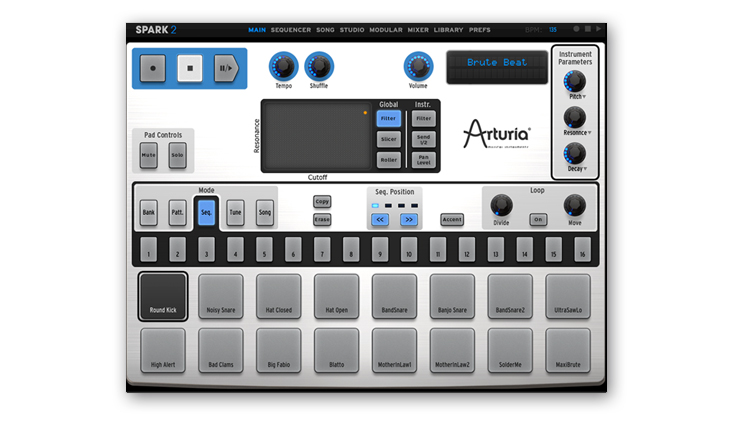The width and height of the screenshot is (750, 422).
Task: Move sequencer position back with << button
Action: pos(380,220)
